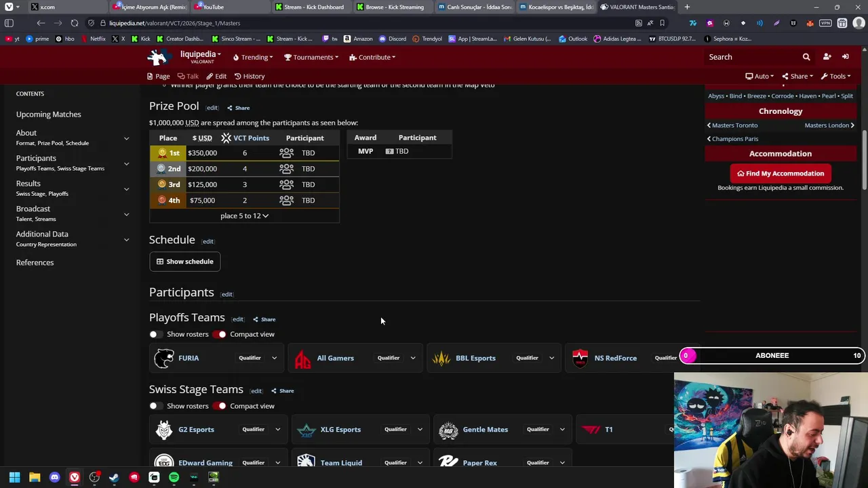Click the Paper Rex team logo
This screenshot has width=868, height=488.
[x=448, y=462]
